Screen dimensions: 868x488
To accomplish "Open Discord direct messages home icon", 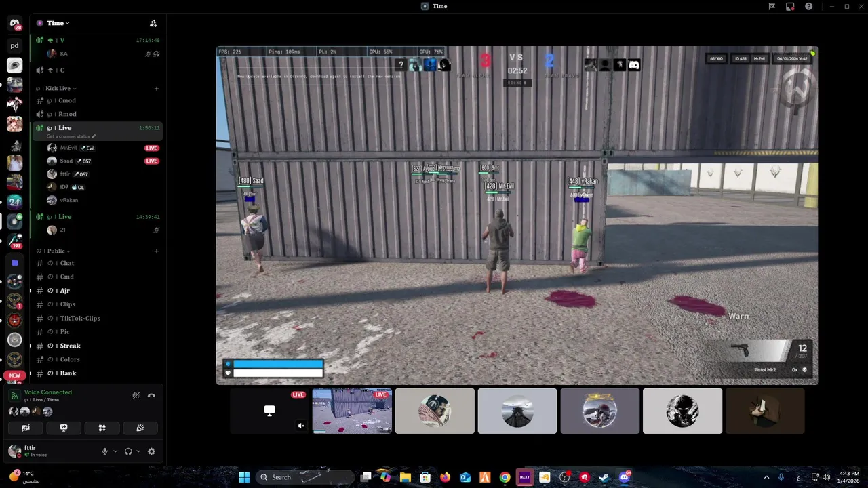I will click(x=14, y=24).
